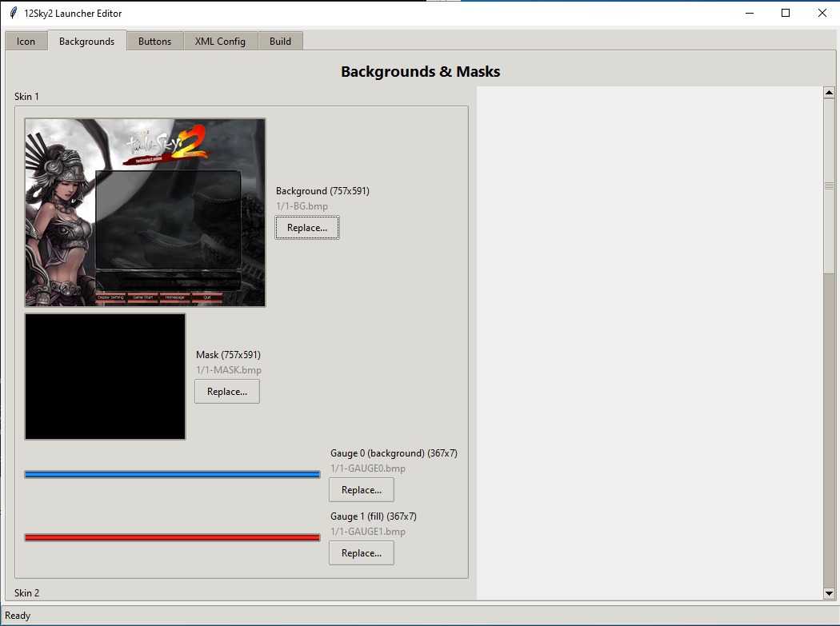This screenshot has width=840, height=626.
Task: Click the Skin 1 background preview thumbnail
Action: coord(145,213)
